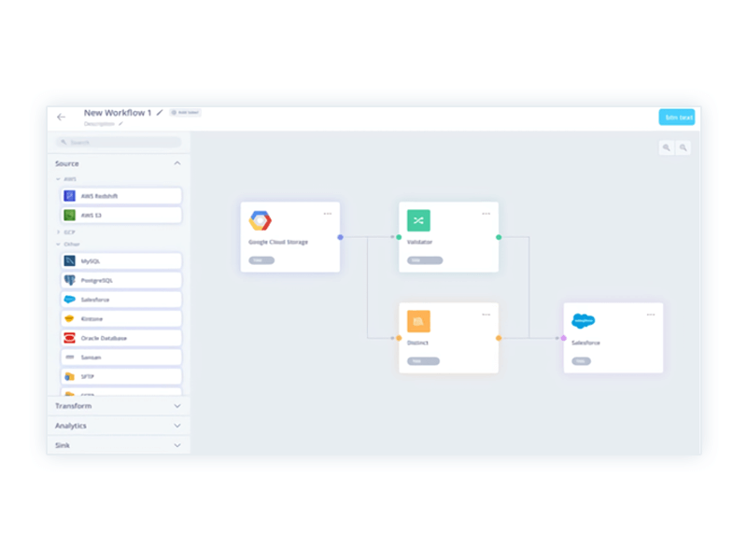This screenshot has width=747, height=560.
Task: Select AWS S3 icon in sidebar
Action: 69,216
